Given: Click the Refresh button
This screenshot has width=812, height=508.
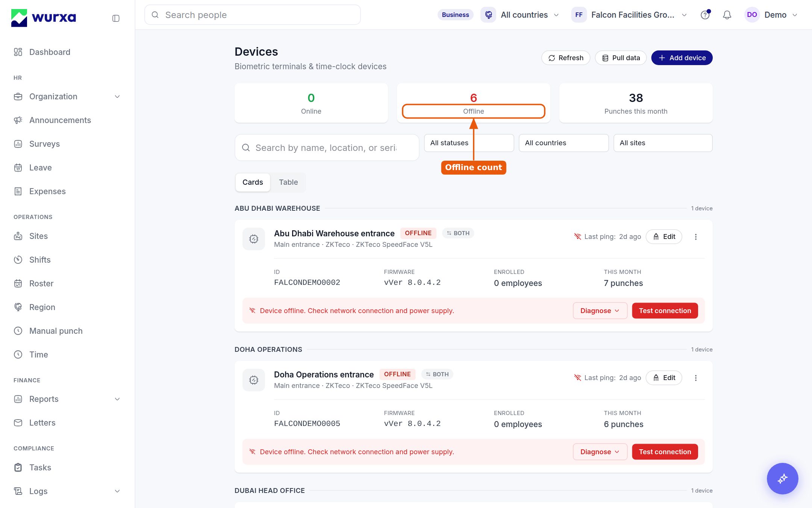Looking at the screenshot, I should [566, 58].
